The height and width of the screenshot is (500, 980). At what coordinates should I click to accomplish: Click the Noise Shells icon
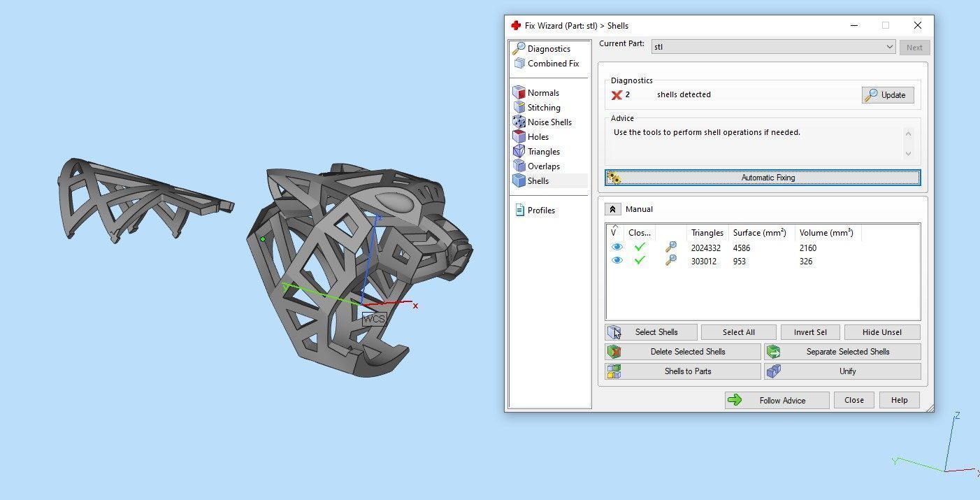click(519, 122)
